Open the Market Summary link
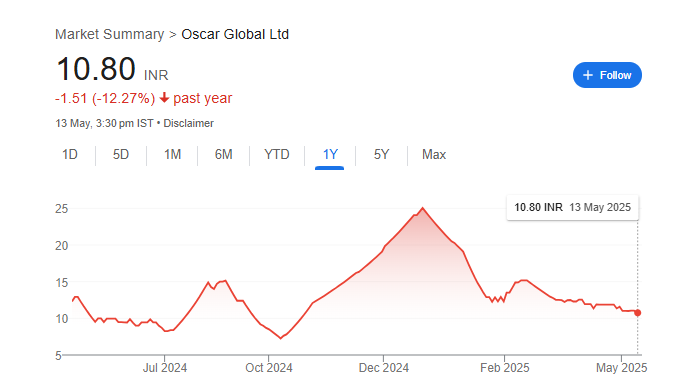The image size is (690, 390). (109, 34)
